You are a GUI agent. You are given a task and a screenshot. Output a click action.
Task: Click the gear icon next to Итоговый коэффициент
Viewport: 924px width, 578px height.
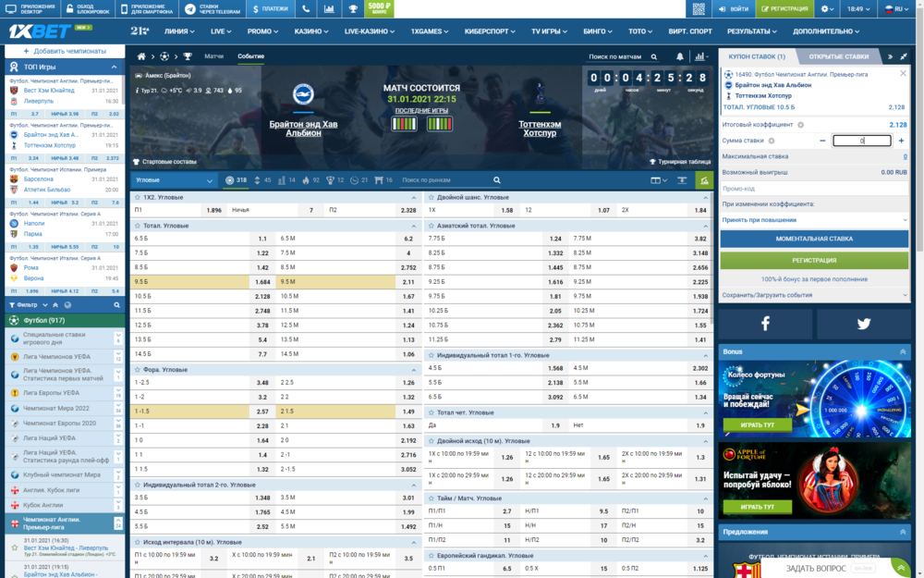coord(801,125)
